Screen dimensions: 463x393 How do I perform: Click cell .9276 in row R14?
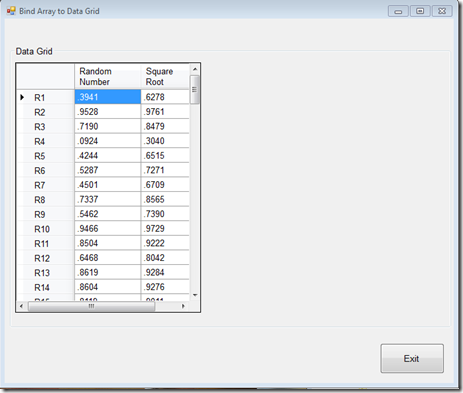[165, 287]
